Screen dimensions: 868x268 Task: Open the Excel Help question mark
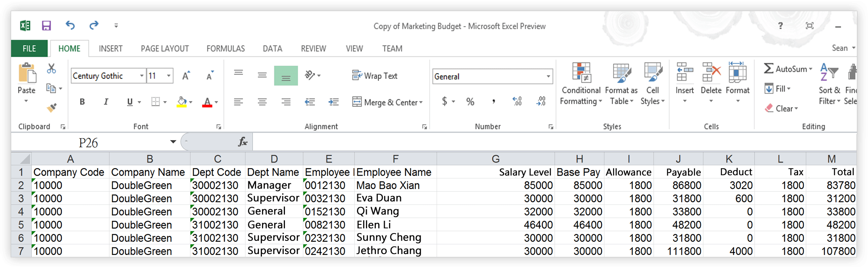[780, 25]
